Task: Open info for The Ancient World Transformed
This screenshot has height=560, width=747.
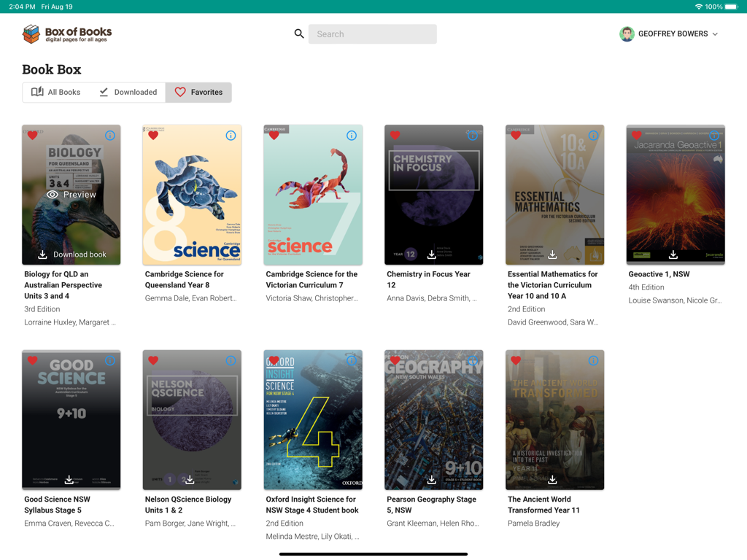Action: [x=593, y=360]
